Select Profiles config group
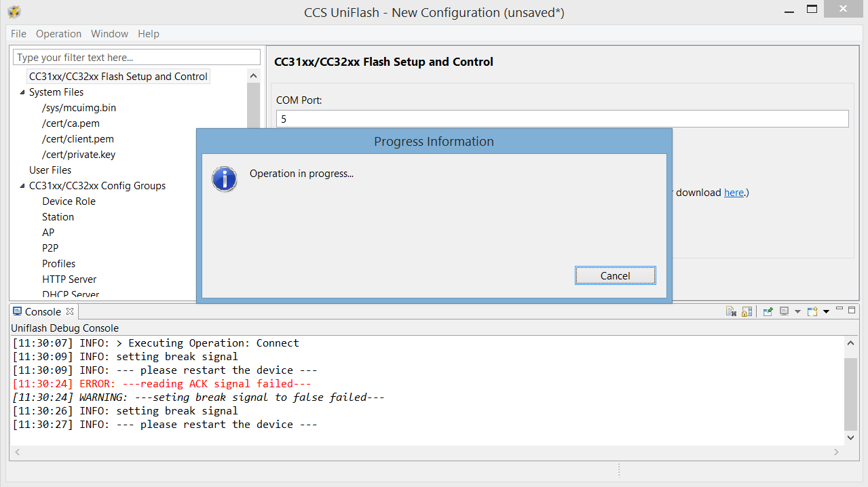 pyautogui.click(x=59, y=264)
